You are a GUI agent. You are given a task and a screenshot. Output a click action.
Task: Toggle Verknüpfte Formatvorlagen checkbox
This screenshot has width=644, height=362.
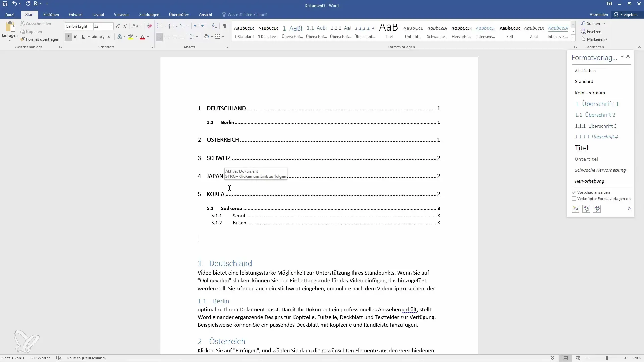pos(574,199)
